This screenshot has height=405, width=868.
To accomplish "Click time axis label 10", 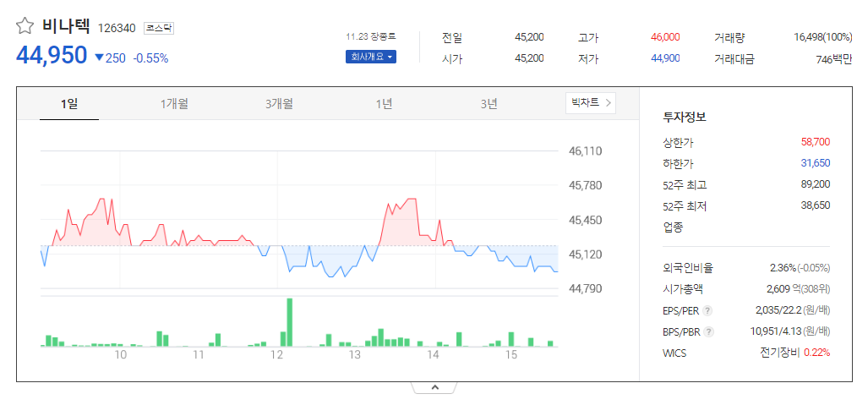I will (x=121, y=355).
